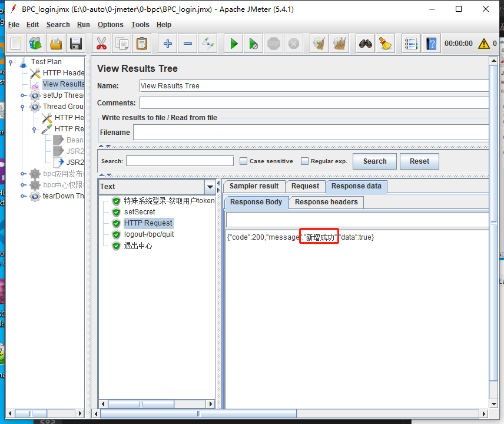This screenshot has width=504, height=424.
Task: Select the HTTP Request result entry
Action: coord(148,223)
